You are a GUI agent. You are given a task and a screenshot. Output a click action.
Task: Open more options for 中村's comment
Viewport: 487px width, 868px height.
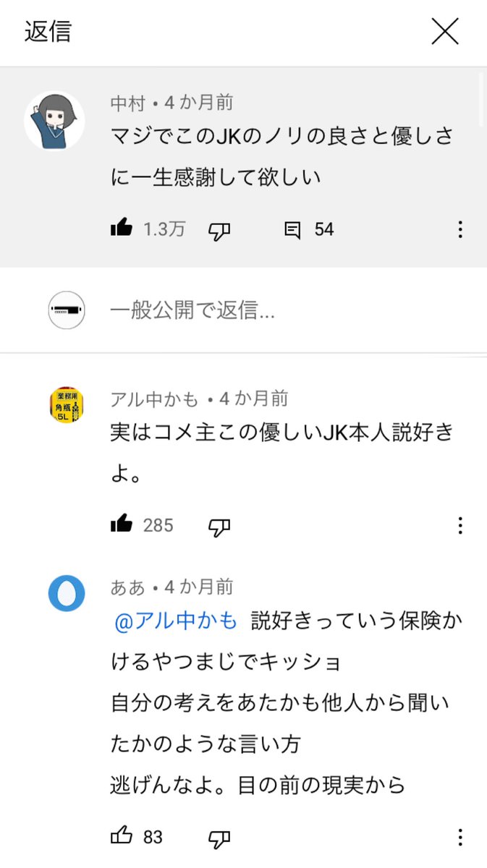(460, 230)
